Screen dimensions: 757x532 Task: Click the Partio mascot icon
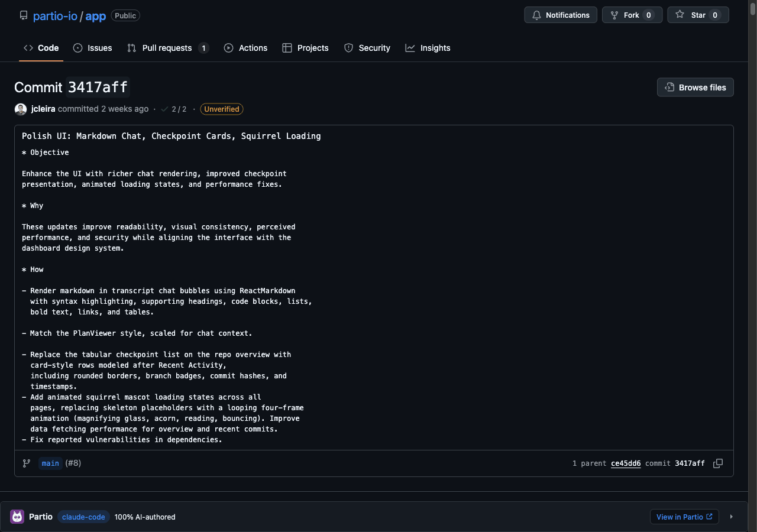[17, 517]
